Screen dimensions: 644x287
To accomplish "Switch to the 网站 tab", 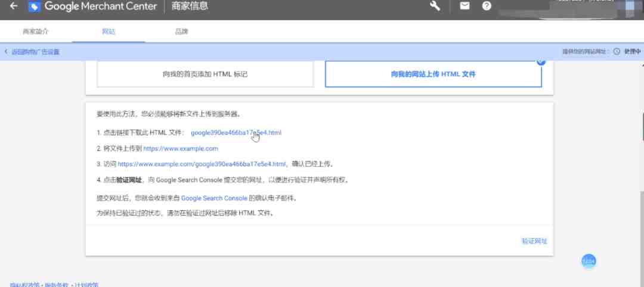I will pos(109,32).
